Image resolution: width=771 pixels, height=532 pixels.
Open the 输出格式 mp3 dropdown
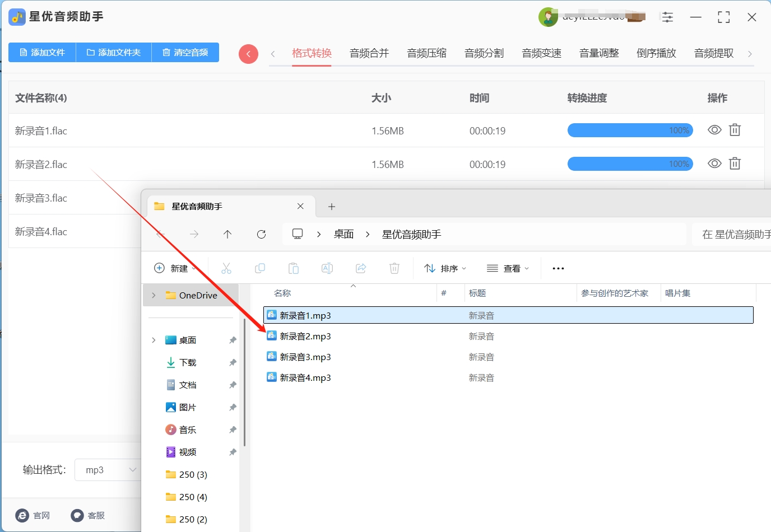pyautogui.click(x=108, y=470)
